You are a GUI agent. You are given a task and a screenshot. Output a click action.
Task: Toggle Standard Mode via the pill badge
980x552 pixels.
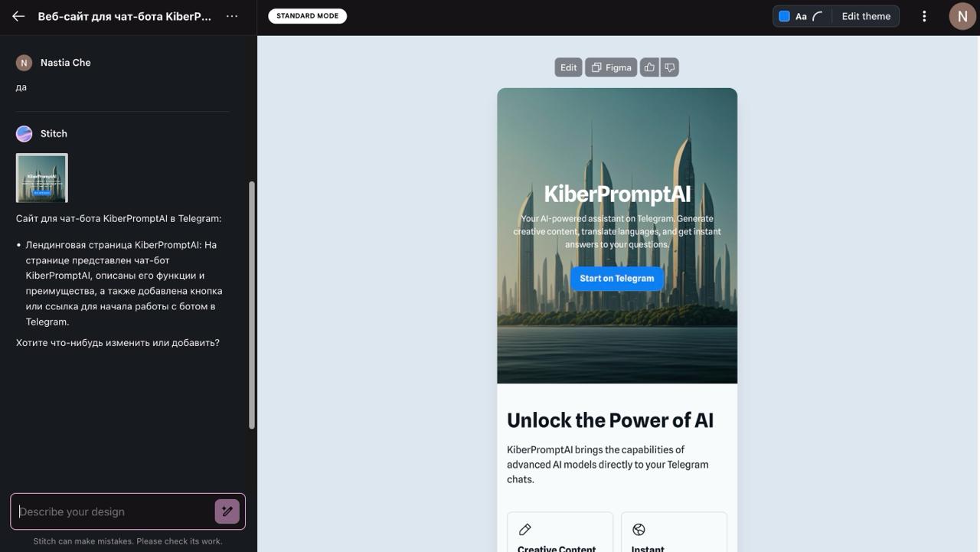click(307, 15)
